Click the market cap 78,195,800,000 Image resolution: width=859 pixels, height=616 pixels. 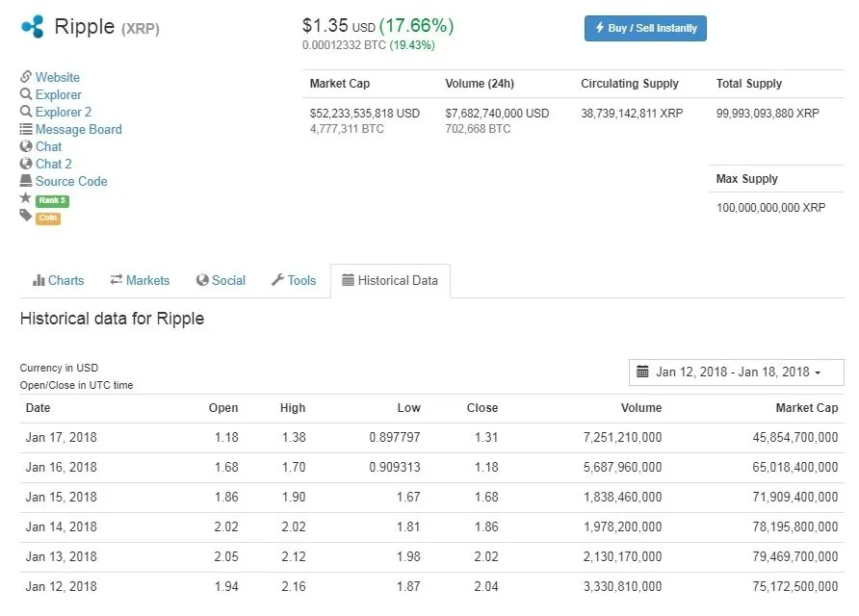794,526
